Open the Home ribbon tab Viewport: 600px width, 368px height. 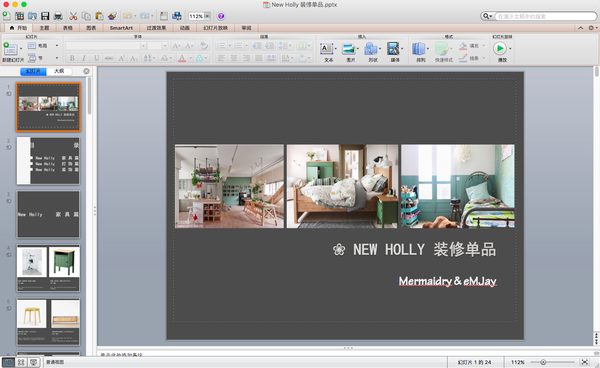pos(18,28)
